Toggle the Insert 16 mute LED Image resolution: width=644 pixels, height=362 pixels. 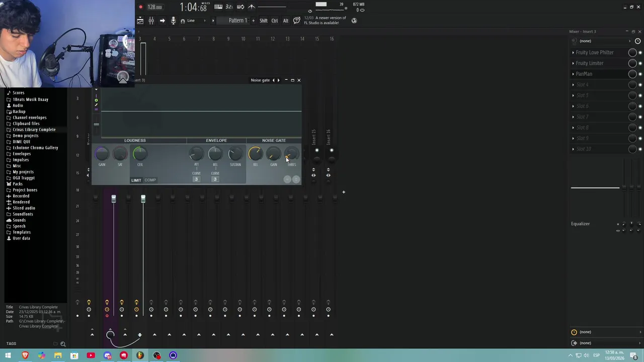click(x=332, y=150)
